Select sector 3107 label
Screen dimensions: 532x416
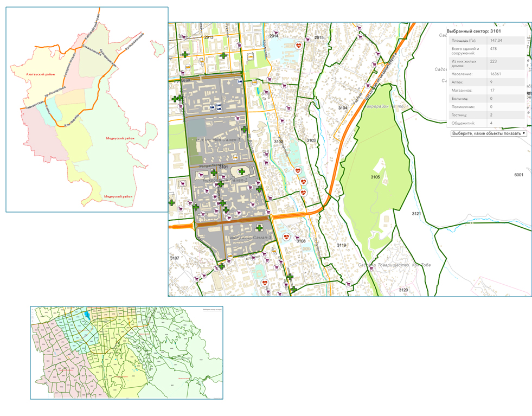coord(175,258)
